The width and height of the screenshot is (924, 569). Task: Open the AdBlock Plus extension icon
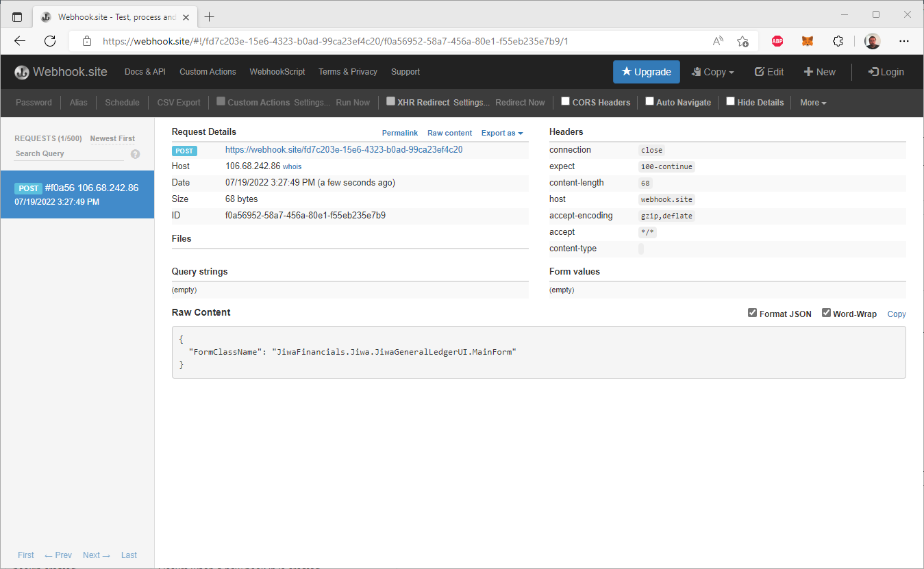coord(777,41)
